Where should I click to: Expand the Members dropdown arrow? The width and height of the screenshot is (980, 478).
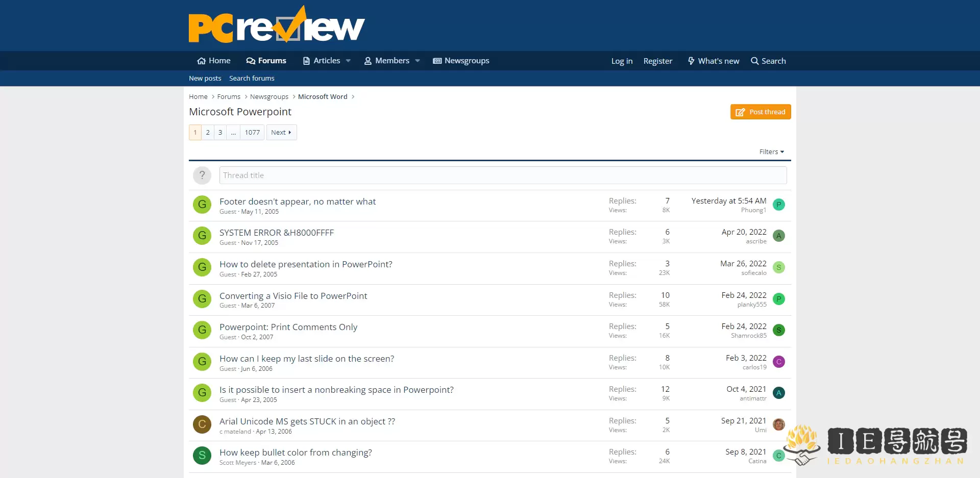[418, 61]
